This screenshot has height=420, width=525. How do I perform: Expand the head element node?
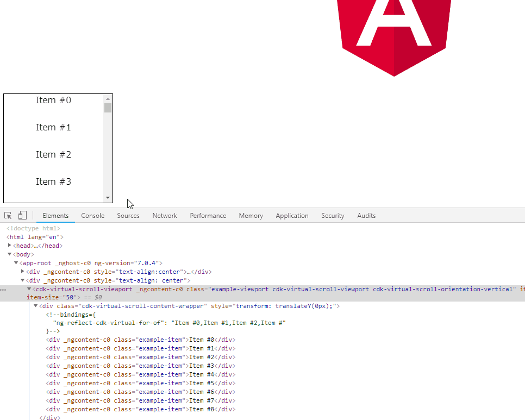click(x=10, y=245)
